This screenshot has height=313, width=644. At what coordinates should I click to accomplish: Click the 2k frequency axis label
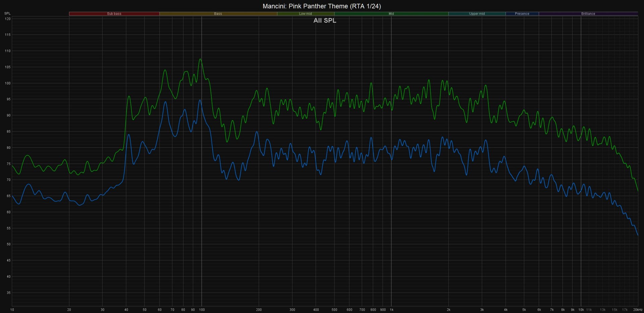point(448,310)
